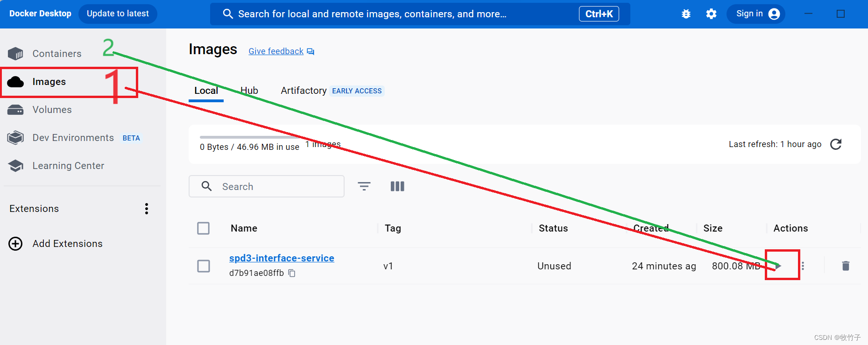Click the Extensions heading text

[x=34, y=209]
